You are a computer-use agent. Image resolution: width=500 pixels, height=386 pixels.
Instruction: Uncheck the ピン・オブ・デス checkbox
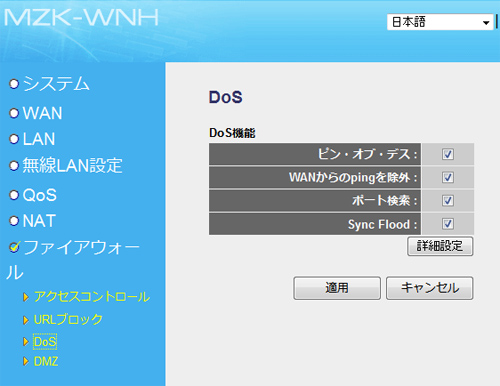coord(448,154)
